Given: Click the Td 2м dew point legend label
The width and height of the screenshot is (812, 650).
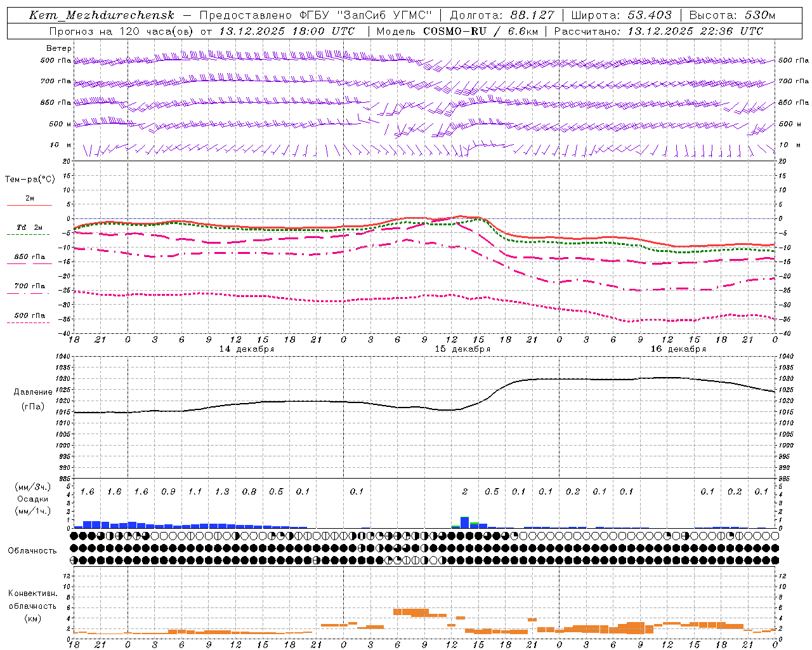Looking at the screenshot, I should (30, 227).
